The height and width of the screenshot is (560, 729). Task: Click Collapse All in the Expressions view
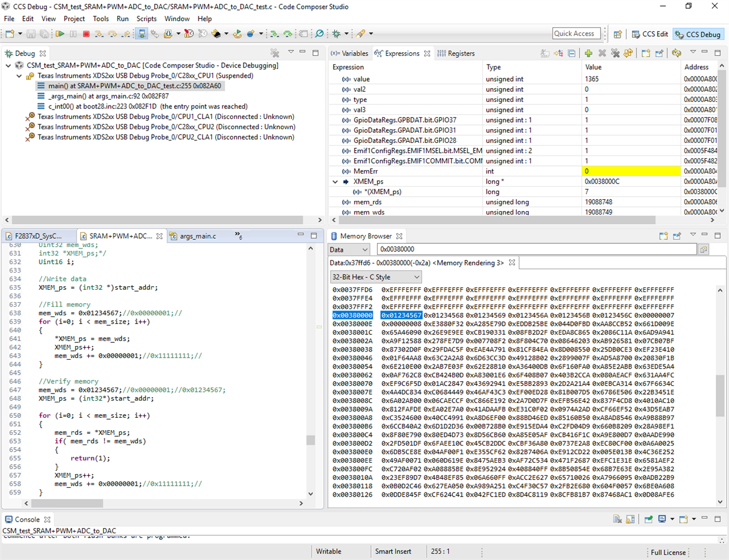[x=572, y=53]
